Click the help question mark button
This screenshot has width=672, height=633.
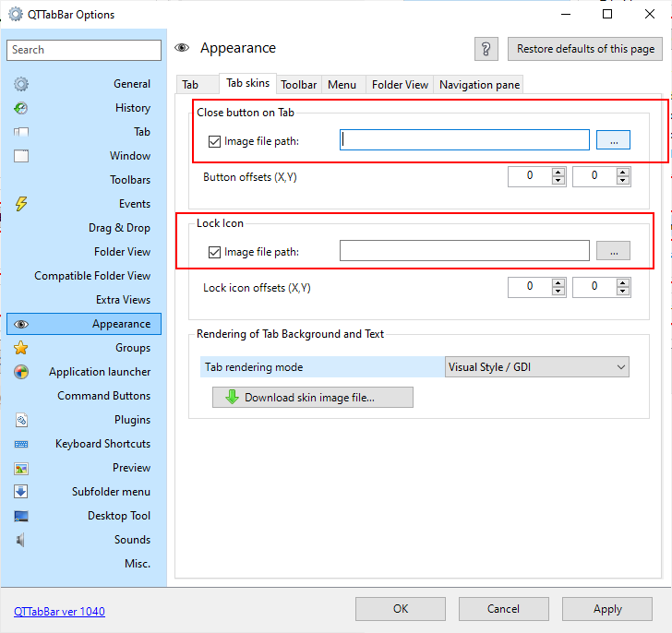(x=486, y=49)
